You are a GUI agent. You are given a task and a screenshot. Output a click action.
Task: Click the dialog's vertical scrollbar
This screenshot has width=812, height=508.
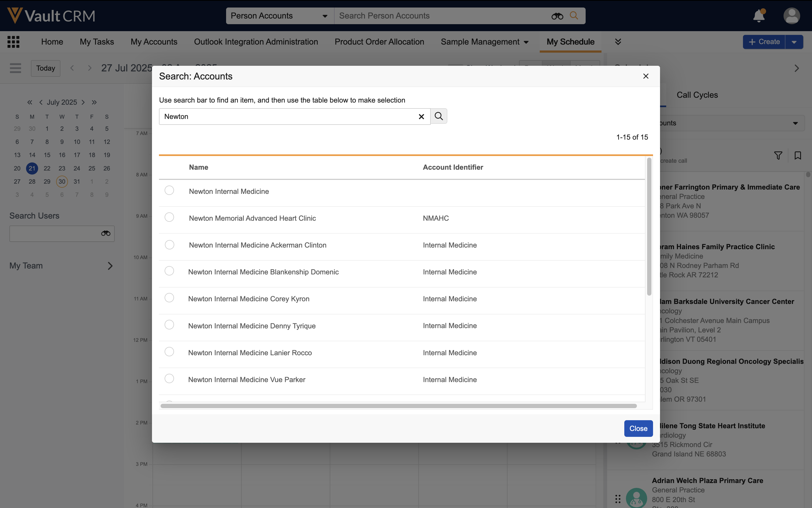(x=649, y=227)
